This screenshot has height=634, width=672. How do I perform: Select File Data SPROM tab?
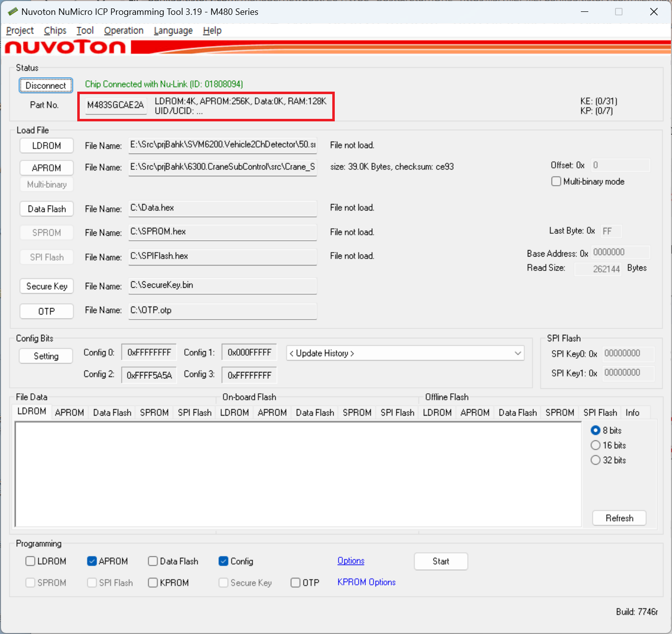(155, 413)
